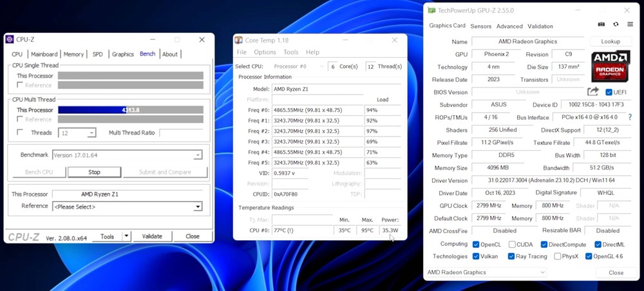644x291 pixels.
Task: Click the GPU-Z screenshot camera icon
Action: (601, 24)
